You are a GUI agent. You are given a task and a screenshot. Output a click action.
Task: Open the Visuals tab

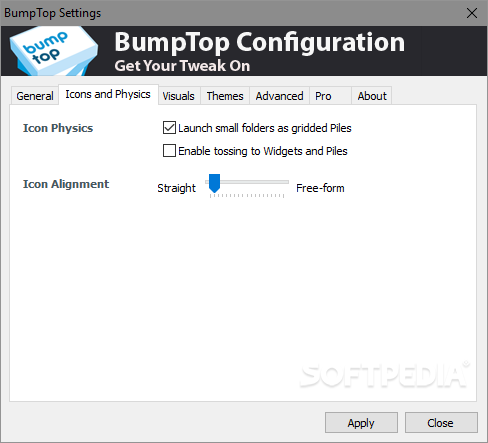click(179, 96)
